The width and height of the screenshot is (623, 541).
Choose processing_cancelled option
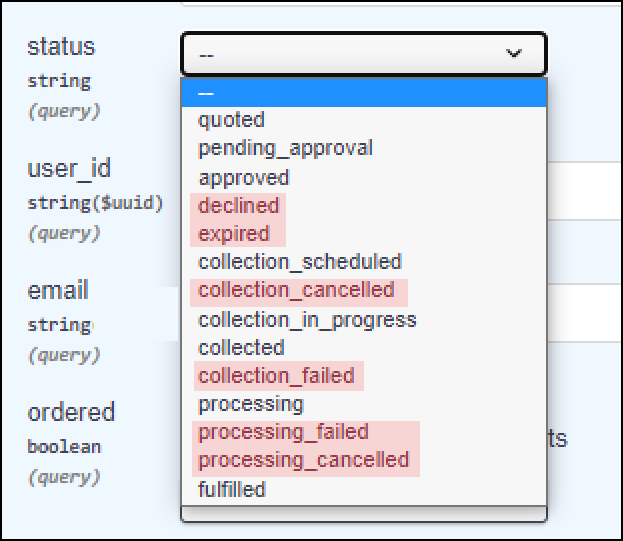coord(364,461)
